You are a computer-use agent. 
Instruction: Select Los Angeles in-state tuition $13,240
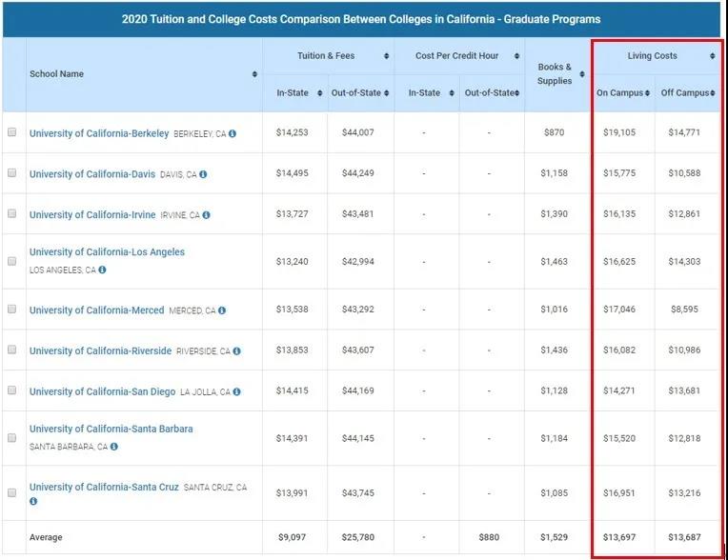pyautogui.click(x=292, y=262)
